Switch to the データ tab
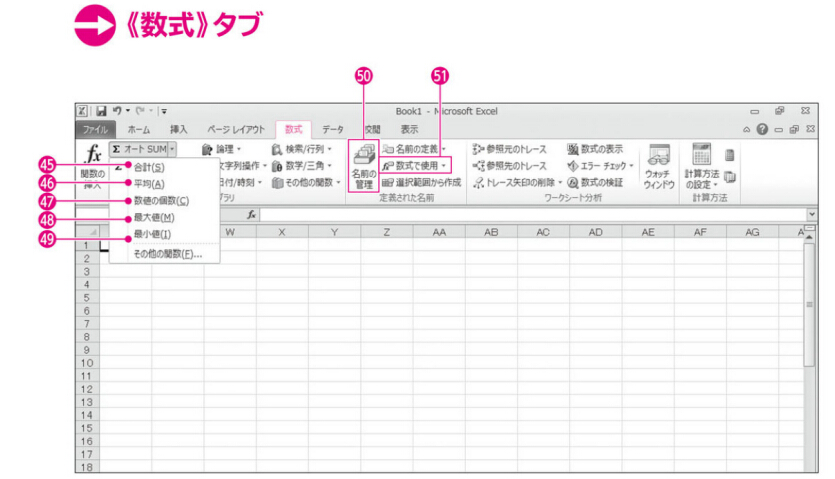 pyautogui.click(x=333, y=129)
